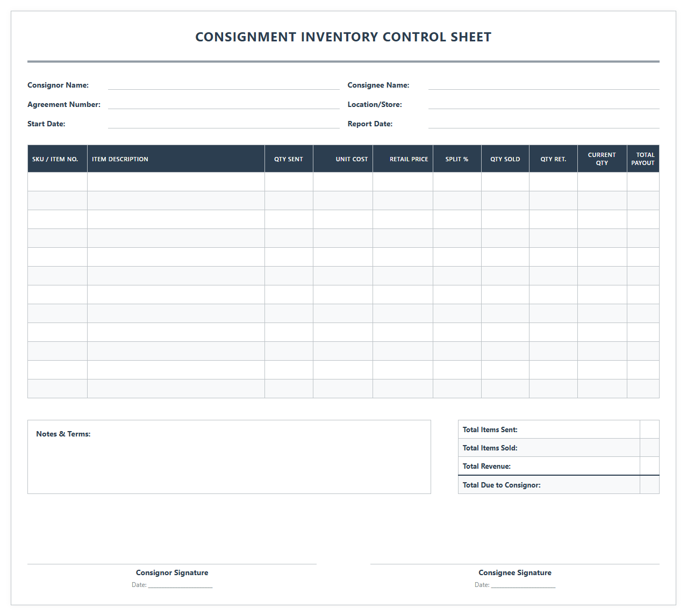The width and height of the screenshot is (687, 616).
Task: Click the Start Date label
Action: click(x=46, y=124)
